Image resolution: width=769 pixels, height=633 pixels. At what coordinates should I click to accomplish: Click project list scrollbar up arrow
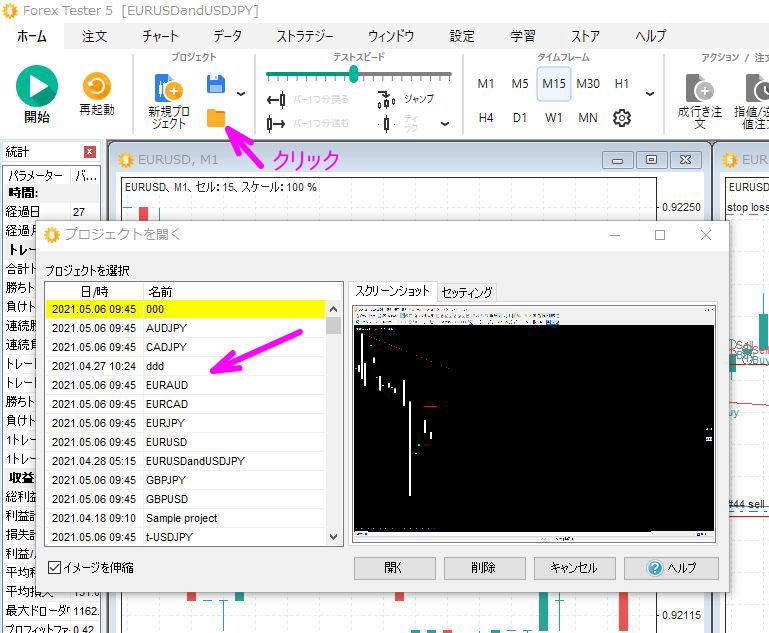point(333,309)
